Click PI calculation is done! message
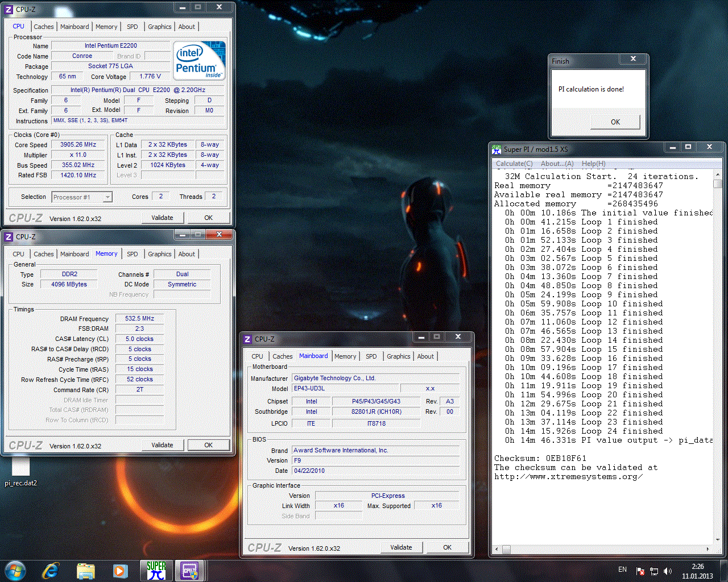 coord(591,89)
